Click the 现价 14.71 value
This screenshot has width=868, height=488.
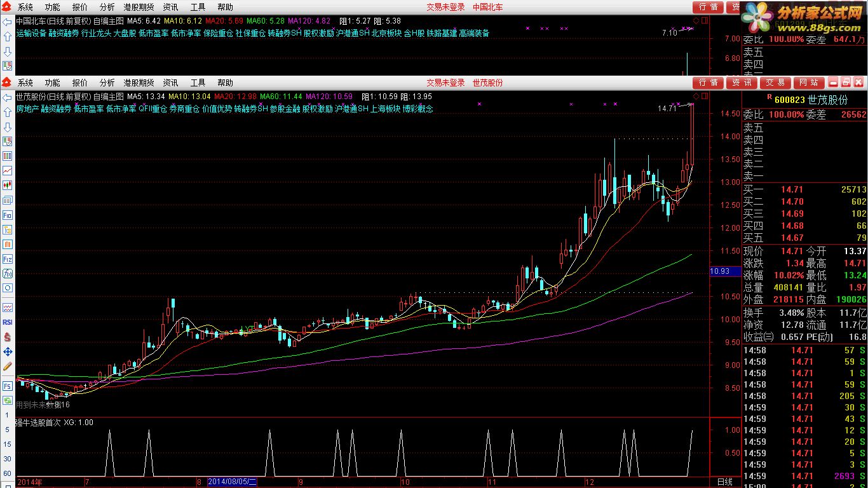(792, 251)
